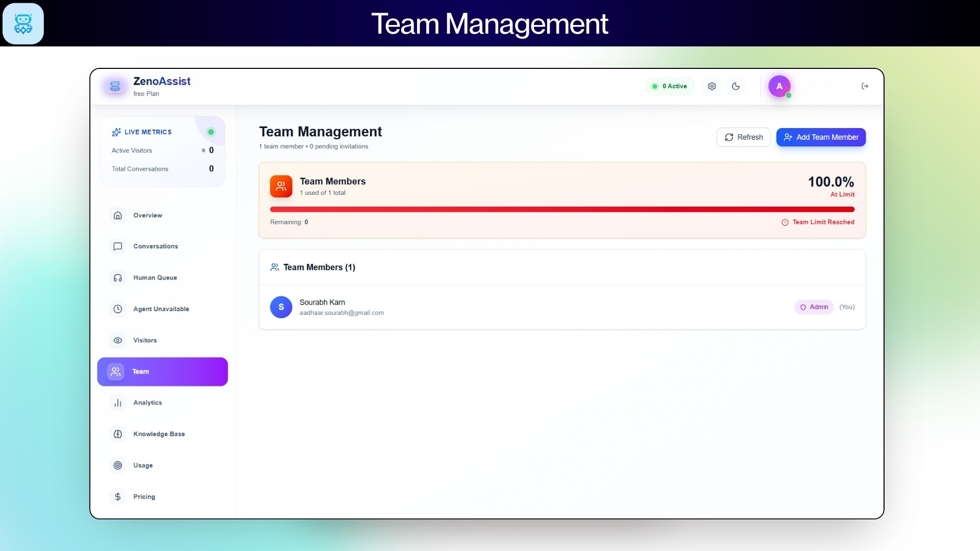Open the ZenoAssist robot logo
Viewport: 980px width, 551px height.
click(x=115, y=86)
